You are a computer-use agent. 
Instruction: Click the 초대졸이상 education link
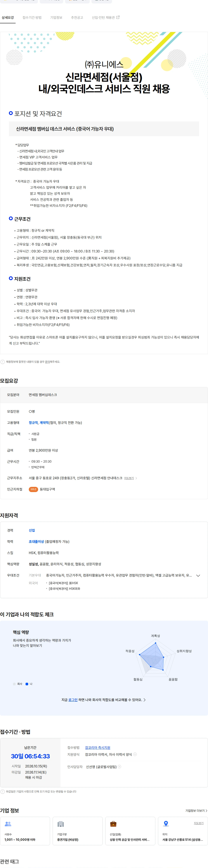click(x=36, y=542)
